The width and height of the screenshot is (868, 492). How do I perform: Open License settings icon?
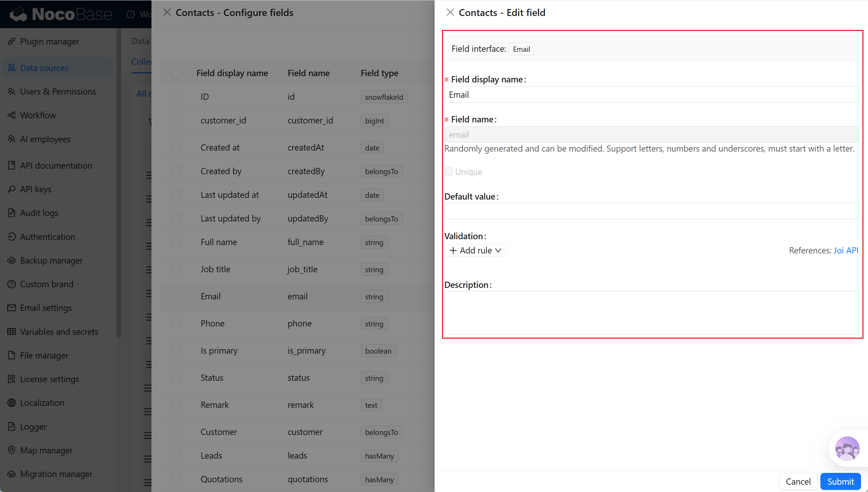(11, 379)
